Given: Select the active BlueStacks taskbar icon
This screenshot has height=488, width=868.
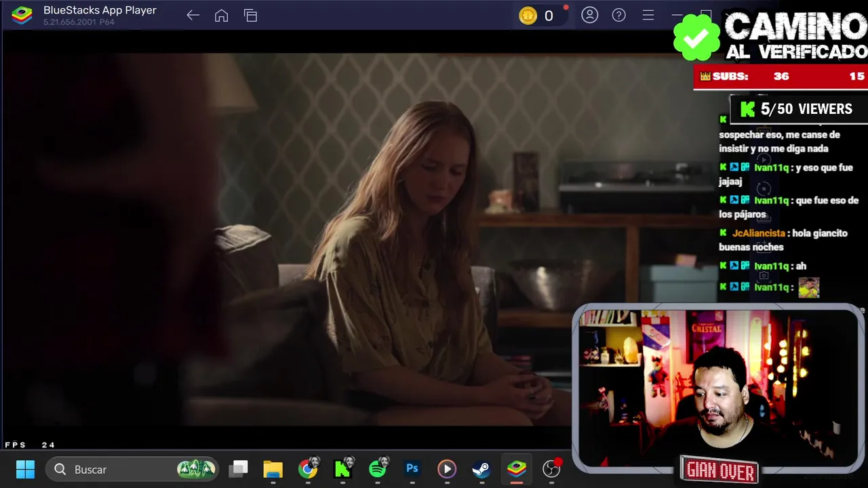Looking at the screenshot, I should [516, 469].
